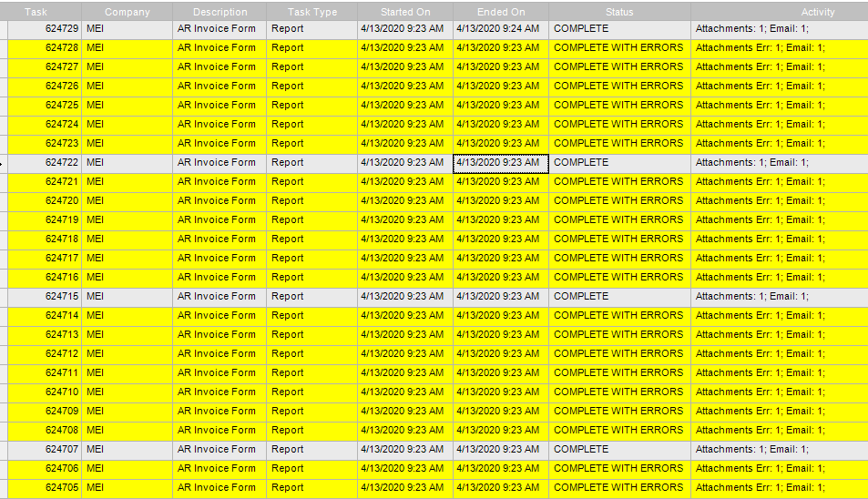Click MEI company cell in row 624713
868x499 pixels.
(127, 335)
